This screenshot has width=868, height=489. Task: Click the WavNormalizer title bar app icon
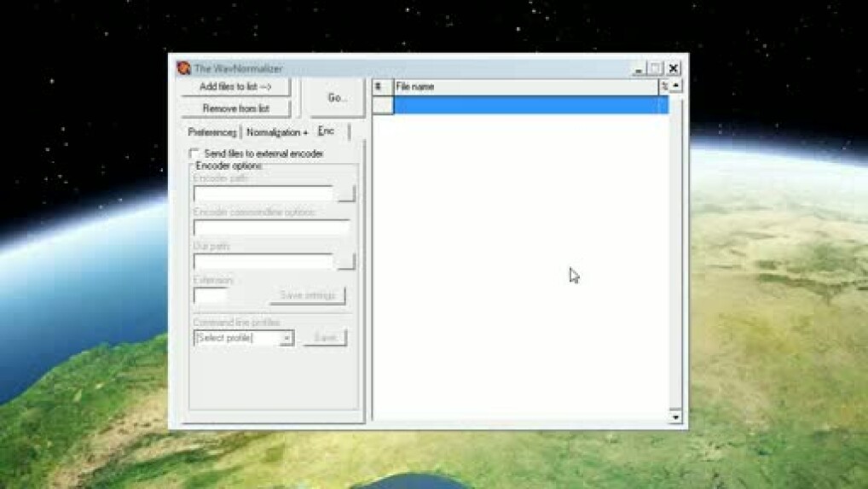tap(183, 68)
